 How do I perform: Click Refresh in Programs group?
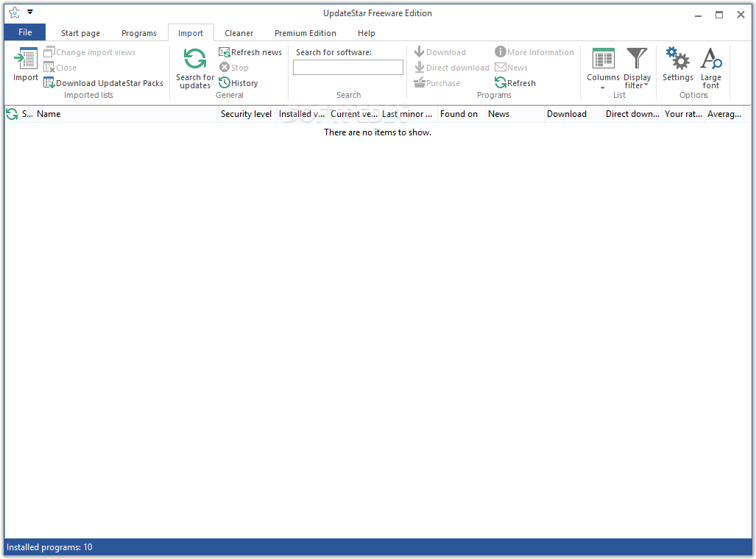click(x=515, y=83)
